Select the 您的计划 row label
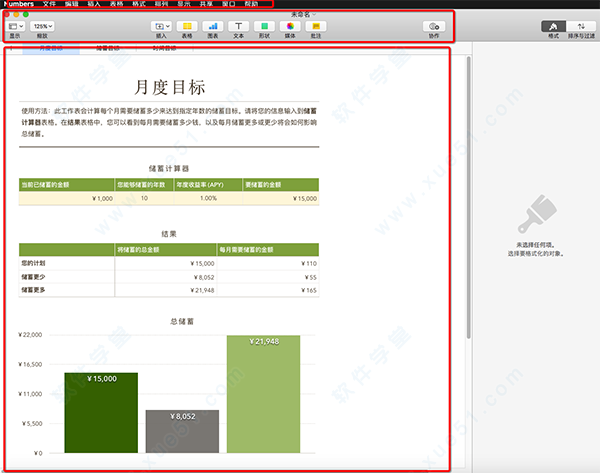600x473 pixels. click(67, 263)
